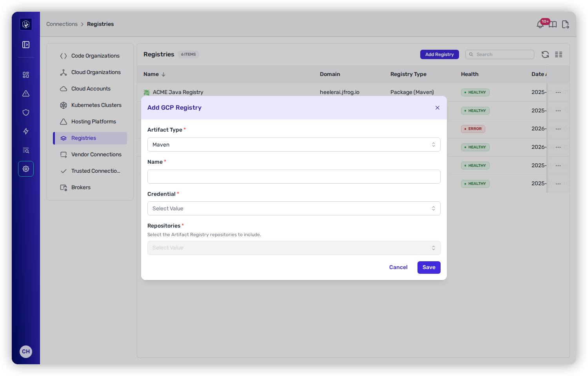588x376 pixels.
Task: Click the registries Search box
Action: coord(500,54)
